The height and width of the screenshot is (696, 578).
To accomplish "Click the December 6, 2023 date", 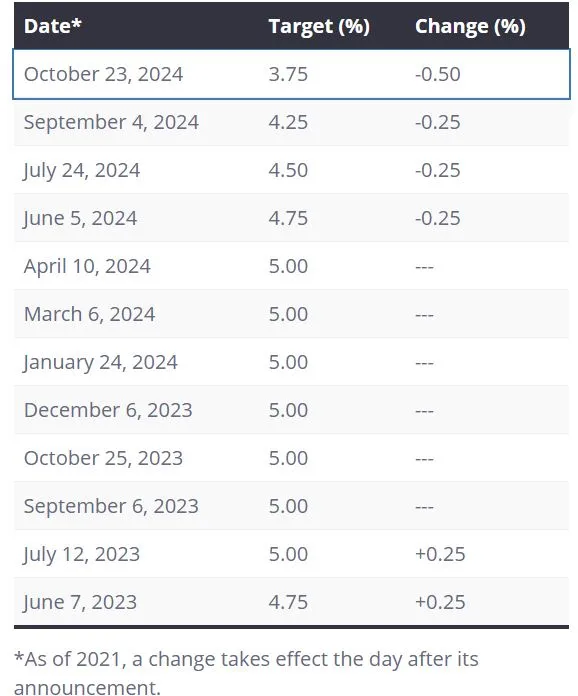I will click(x=108, y=410).
